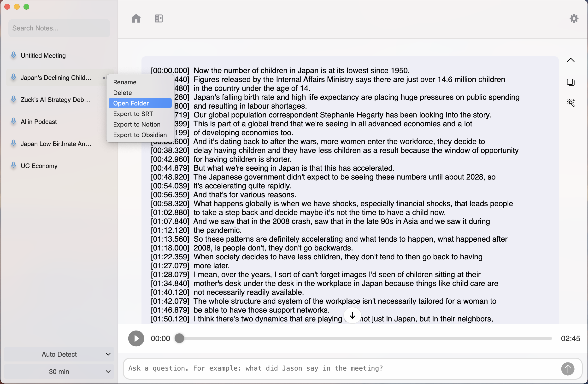Collapse the transcript with the up chevron
Viewport: 588px width, 384px height.
[x=571, y=60]
